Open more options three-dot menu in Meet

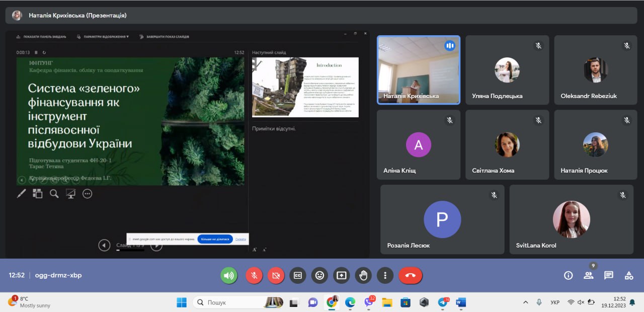385,275
